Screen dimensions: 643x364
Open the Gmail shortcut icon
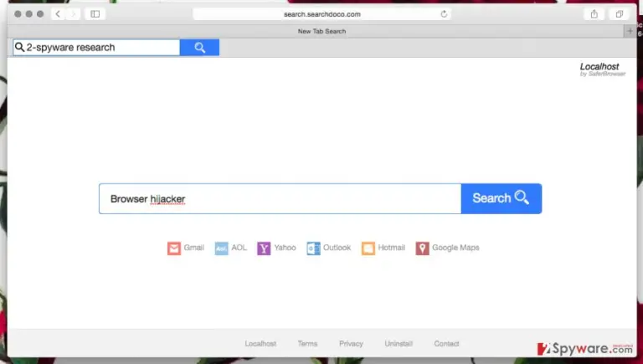coord(174,248)
